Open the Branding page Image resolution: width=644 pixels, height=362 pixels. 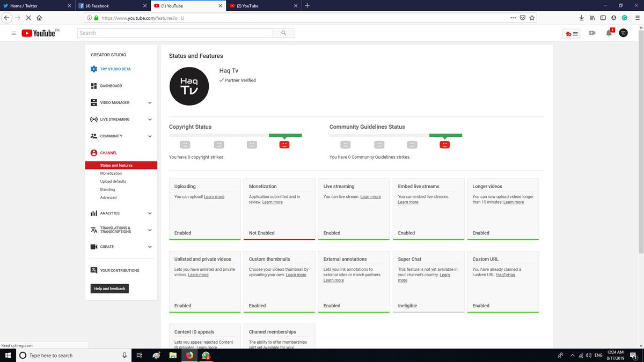click(x=107, y=189)
